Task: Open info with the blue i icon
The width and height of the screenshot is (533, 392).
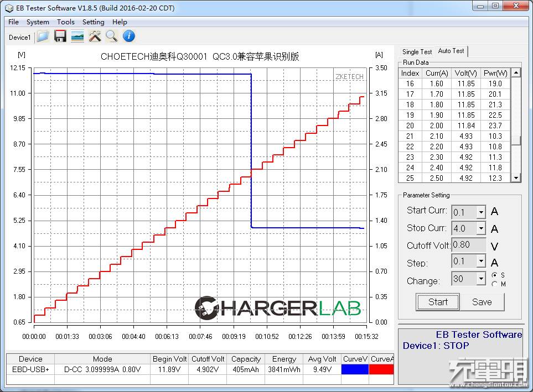Action: [x=129, y=36]
